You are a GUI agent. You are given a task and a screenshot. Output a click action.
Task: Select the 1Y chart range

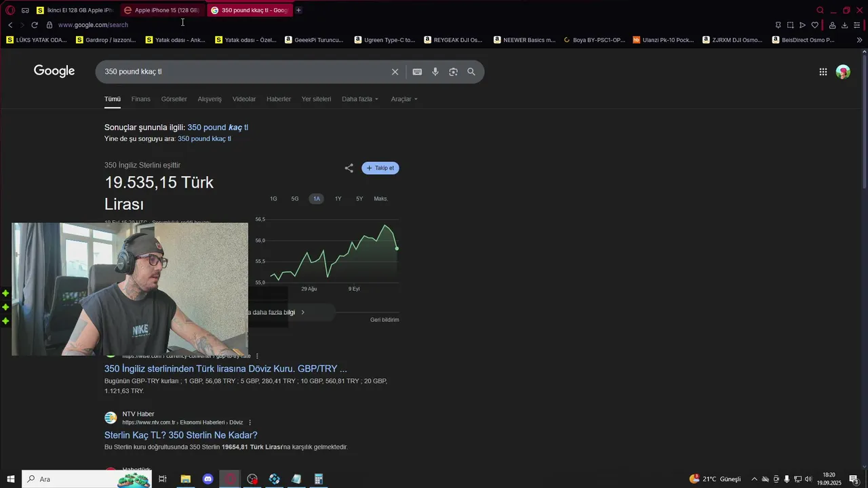pyautogui.click(x=338, y=199)
